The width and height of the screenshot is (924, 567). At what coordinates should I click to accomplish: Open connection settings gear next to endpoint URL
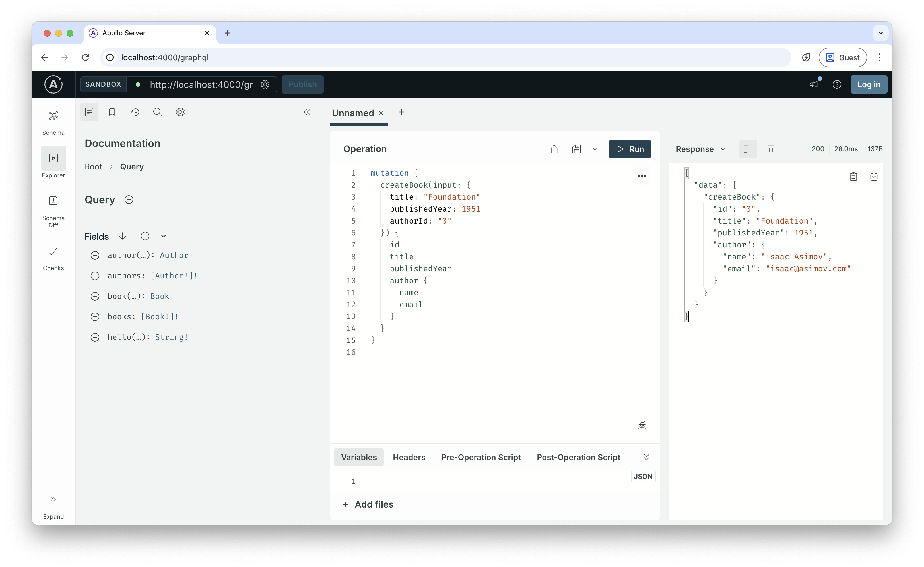pos(265,84)
